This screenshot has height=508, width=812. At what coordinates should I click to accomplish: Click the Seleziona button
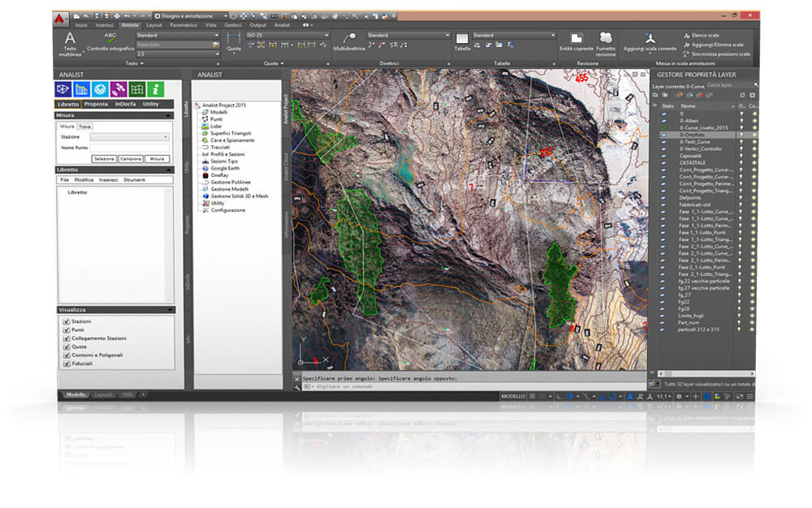point(104,159)
